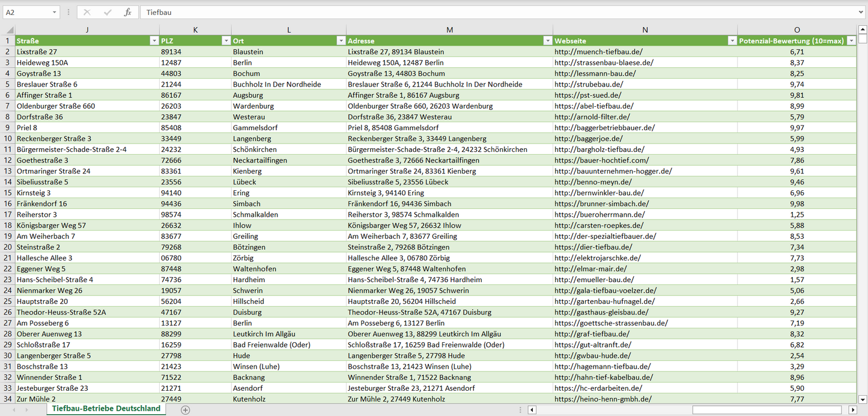Open the PLZ column filter dropdown
This screenshot has height=416, width=868.
point(226,41)
